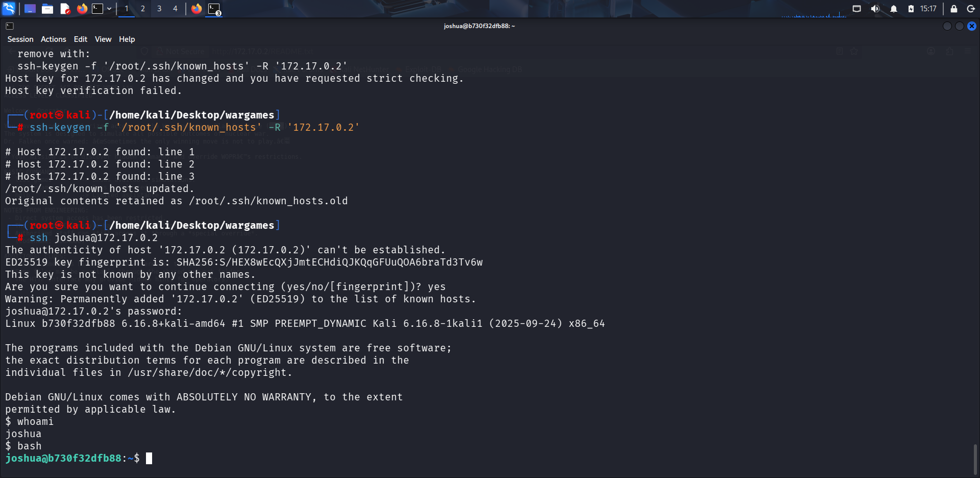Click the show desktop panel icon

(30, 9)
